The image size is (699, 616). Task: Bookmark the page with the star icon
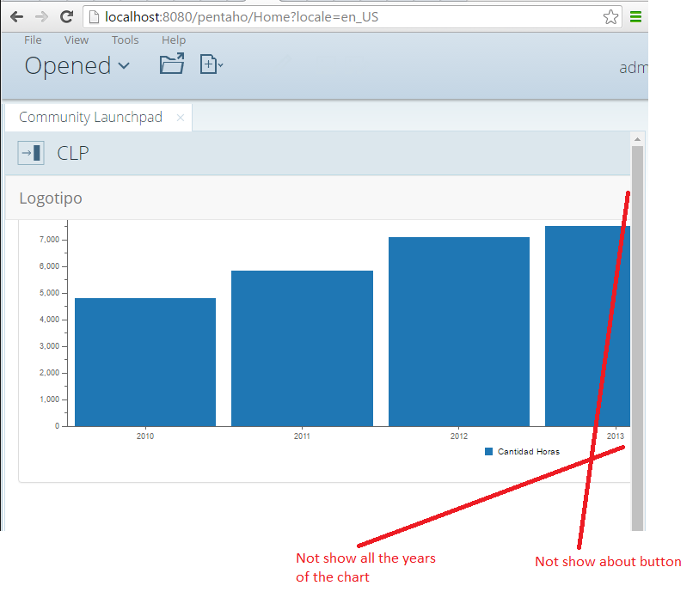click(610, 17)
